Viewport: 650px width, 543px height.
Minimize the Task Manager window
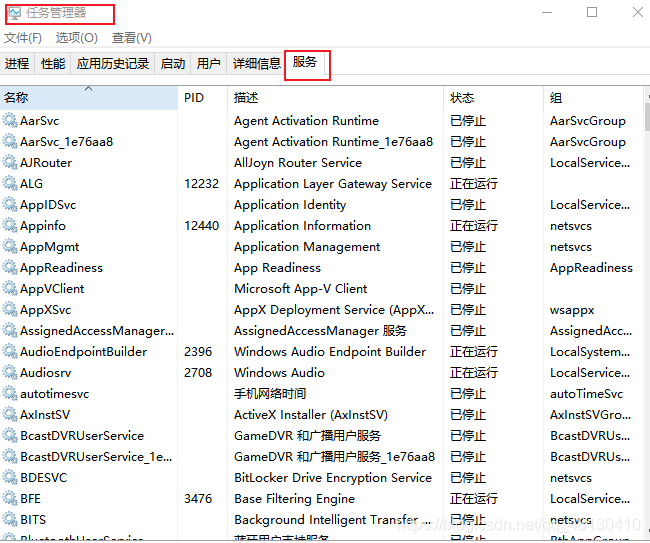tap(547, 12)
